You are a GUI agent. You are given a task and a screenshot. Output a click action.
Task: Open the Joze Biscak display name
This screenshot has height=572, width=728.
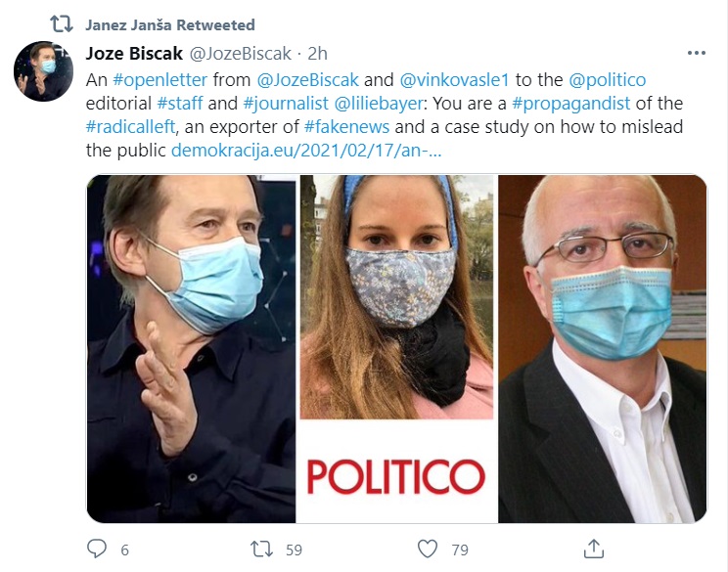coord(134,54)
